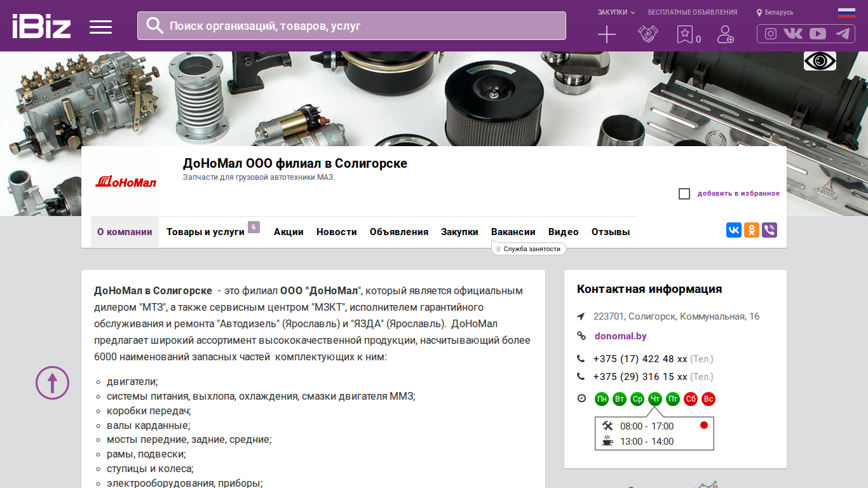Screen dimensions: 868x488
Task: Click the search magnifier icon
Action: pyautogui.click(x=155, y=25)
